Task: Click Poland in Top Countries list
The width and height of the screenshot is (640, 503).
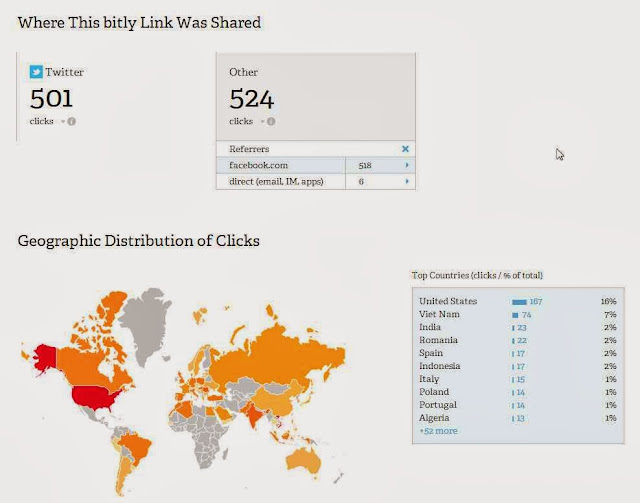Action: [x=434, y=392]
